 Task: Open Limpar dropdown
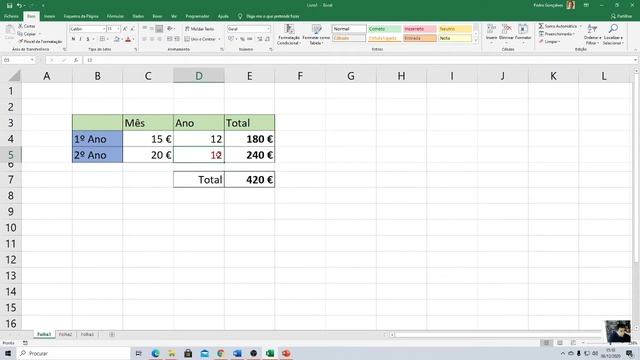[549, 42]
